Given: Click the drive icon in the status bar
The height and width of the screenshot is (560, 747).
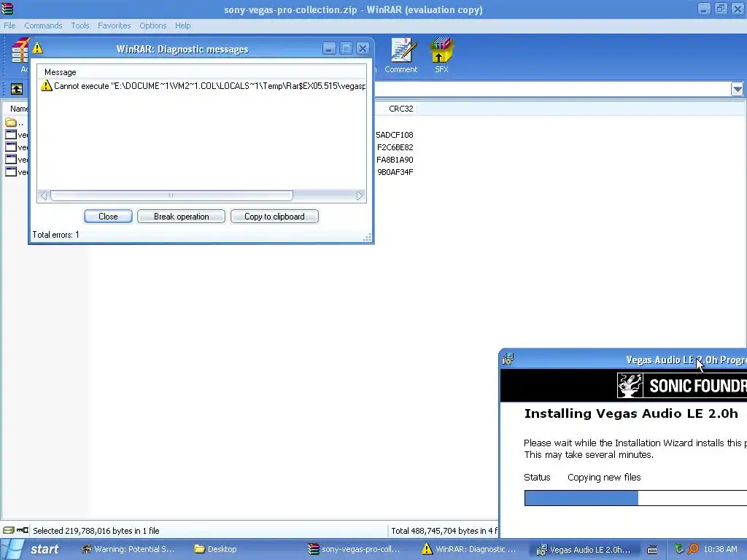Looking at the screenshot, I should 8,530.
